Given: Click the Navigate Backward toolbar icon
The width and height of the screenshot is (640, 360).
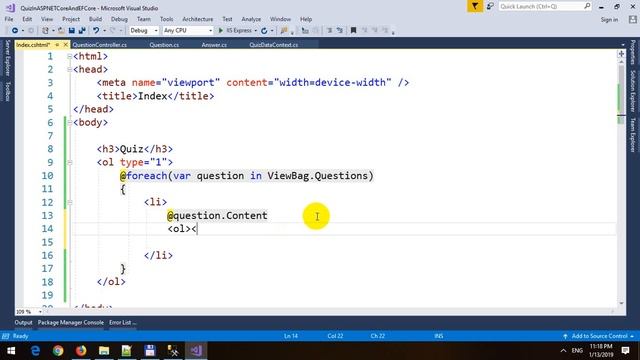Looking at the screenshot, I should [15, 31].
